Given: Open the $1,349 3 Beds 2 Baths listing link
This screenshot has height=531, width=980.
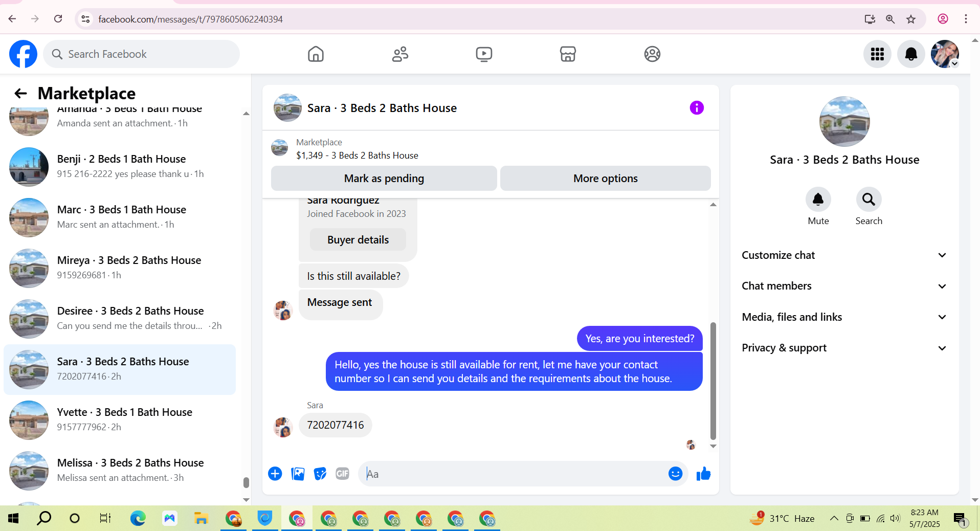Looking at the screenshot, I should (x=357, y=156).
